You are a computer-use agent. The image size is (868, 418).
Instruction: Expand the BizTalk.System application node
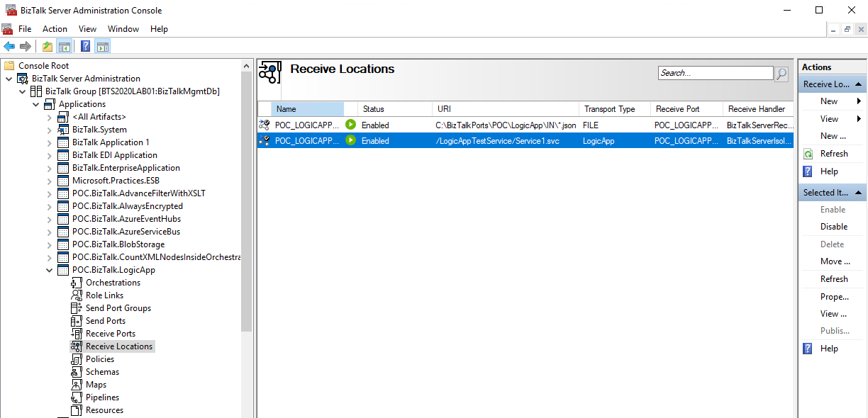pyautogui.click(x=50, y=130)
